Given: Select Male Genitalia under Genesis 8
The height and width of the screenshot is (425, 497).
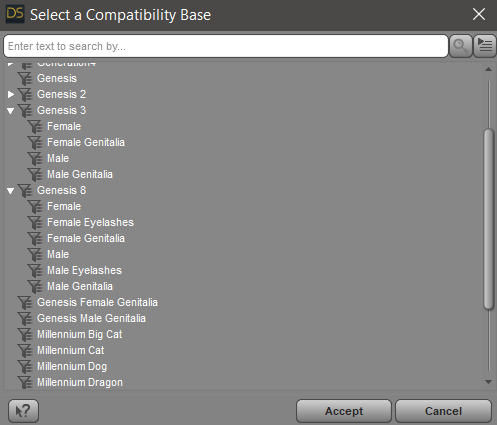Looking at the screenshot, I should [80, 286].
